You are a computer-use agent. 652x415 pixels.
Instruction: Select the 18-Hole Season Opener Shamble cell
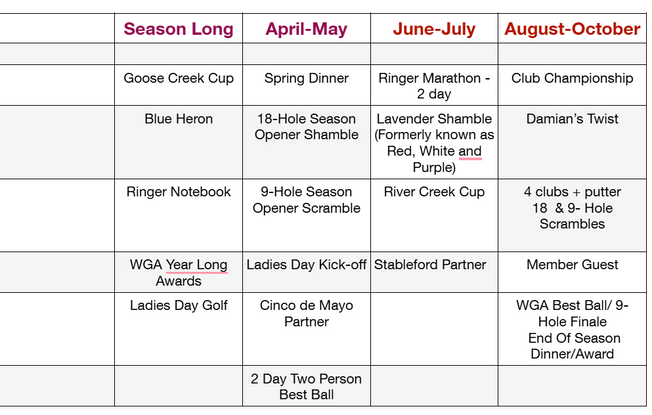click(x=306, y=127)
